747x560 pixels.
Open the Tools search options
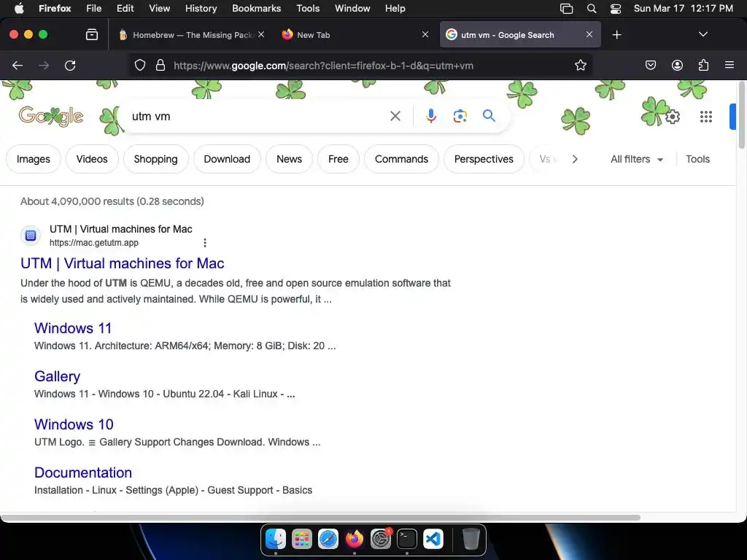tap(697, 159)
